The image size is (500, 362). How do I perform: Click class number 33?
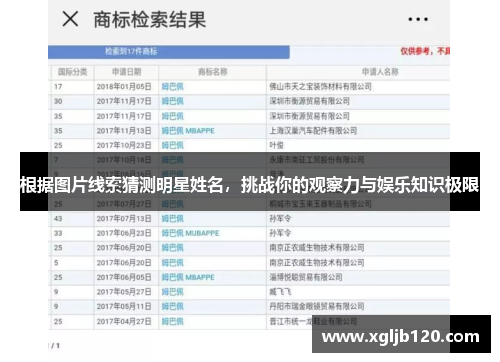point(58,233)
